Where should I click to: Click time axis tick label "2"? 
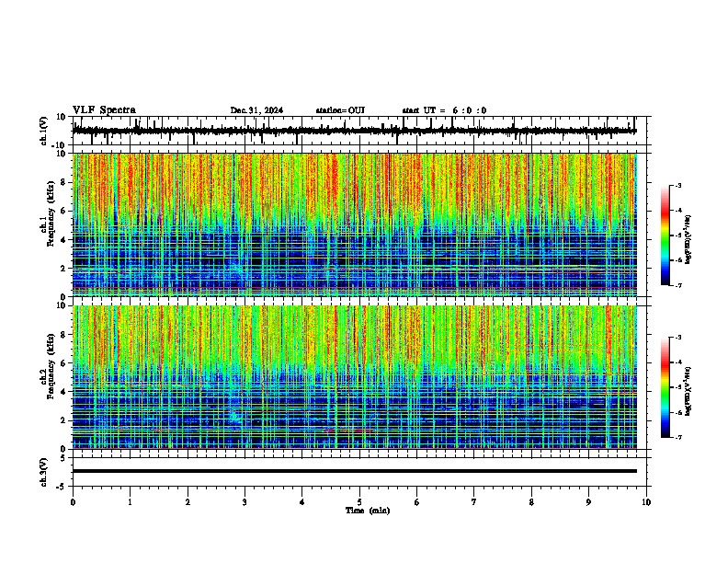pyautogui.click(x=188, y=502)
